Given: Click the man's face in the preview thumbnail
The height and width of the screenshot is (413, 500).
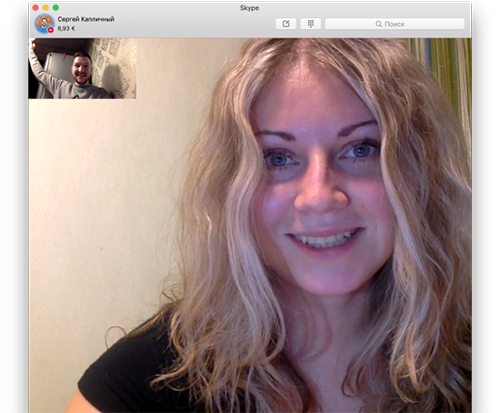Looking at the screenshot, I should pos(81,69).
